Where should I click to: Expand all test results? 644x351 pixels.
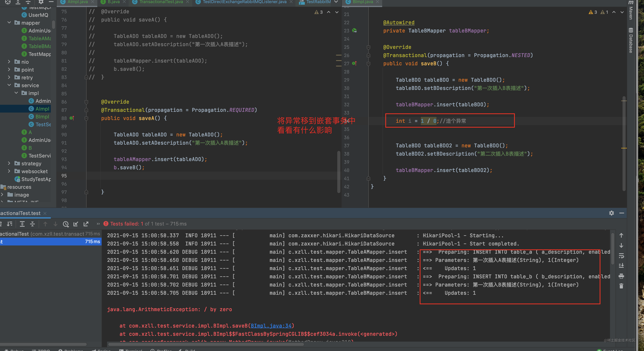coord(22,224)
